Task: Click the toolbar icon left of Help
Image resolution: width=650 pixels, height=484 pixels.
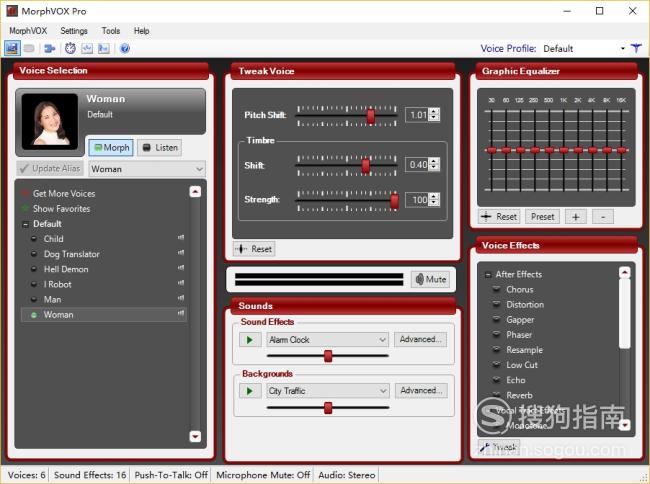Action: (103, 48)
